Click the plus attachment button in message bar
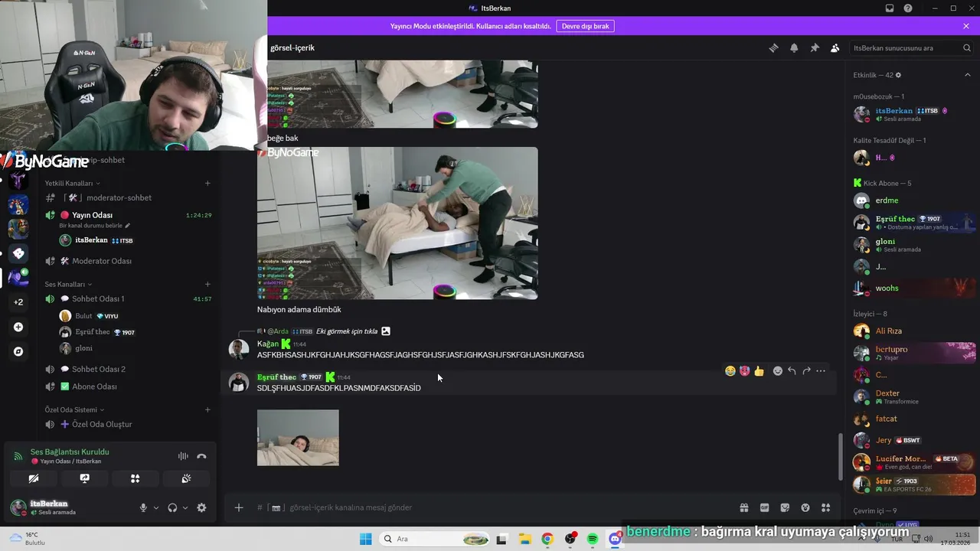980x551 pixels. pos(239,507)
